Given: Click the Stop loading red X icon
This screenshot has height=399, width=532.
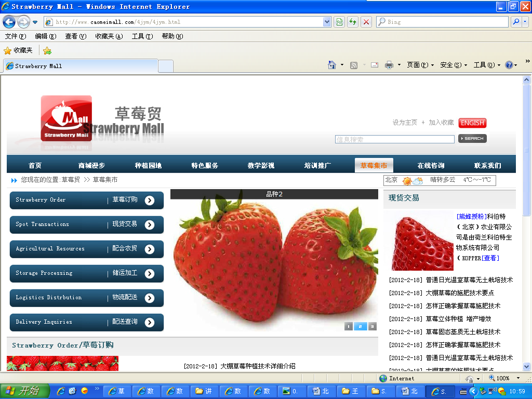Looking at the screenshot, I should [366, 22].
